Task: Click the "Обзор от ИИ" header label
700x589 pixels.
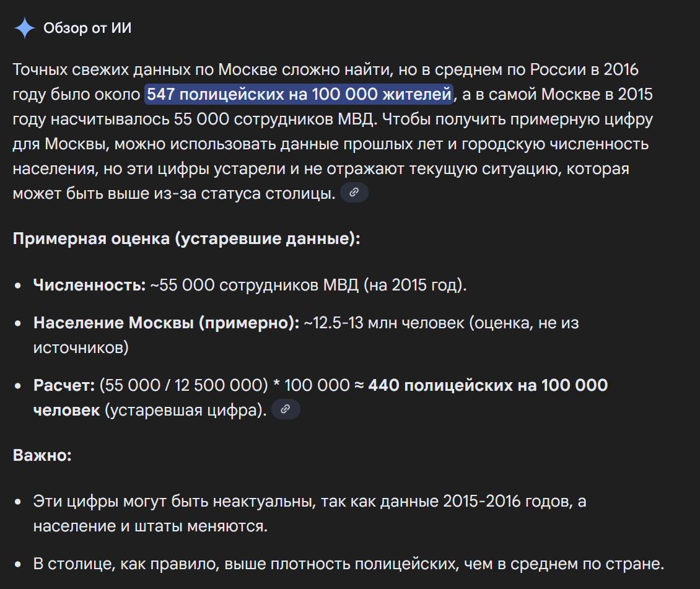Action: [x=87, y=28]
